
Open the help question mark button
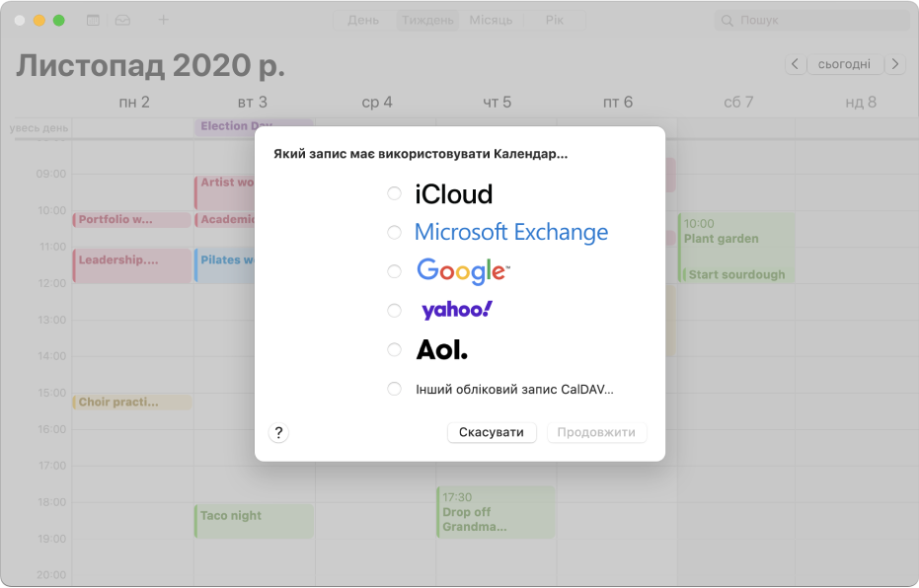click(x=278, y=433)
